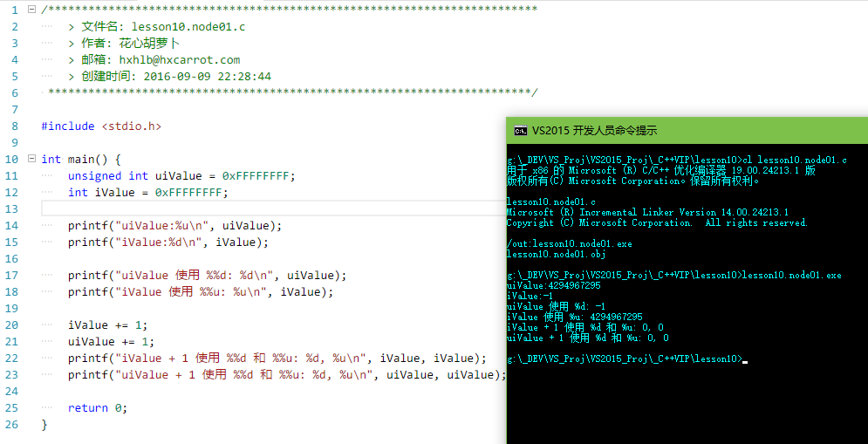
Task: Click the command prompt window icon
Action: (x=520, y=131)
